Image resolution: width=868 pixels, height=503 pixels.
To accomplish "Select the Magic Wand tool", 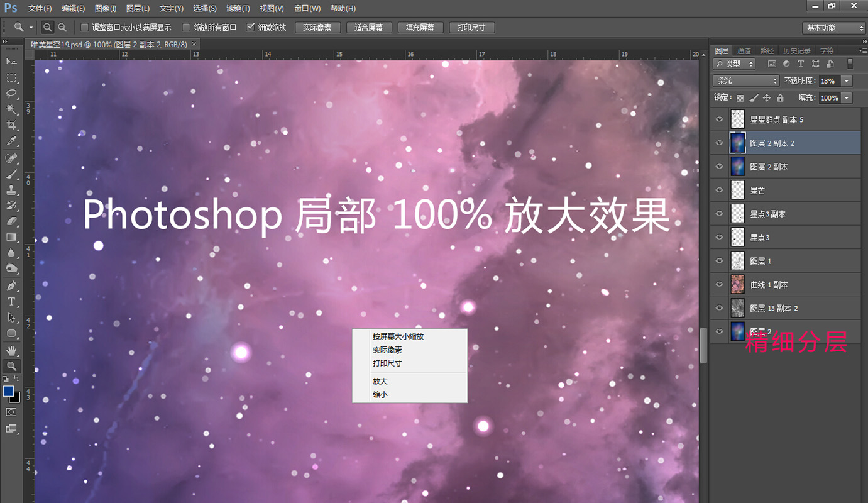I will 11,110.
